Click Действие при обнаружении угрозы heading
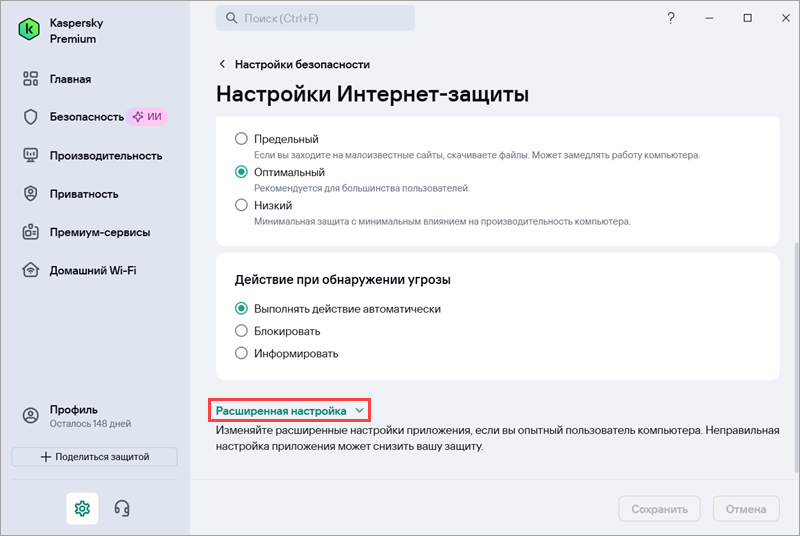Image resolution: width=800 pixels, height=536 pixels. (x=342, y=279)
